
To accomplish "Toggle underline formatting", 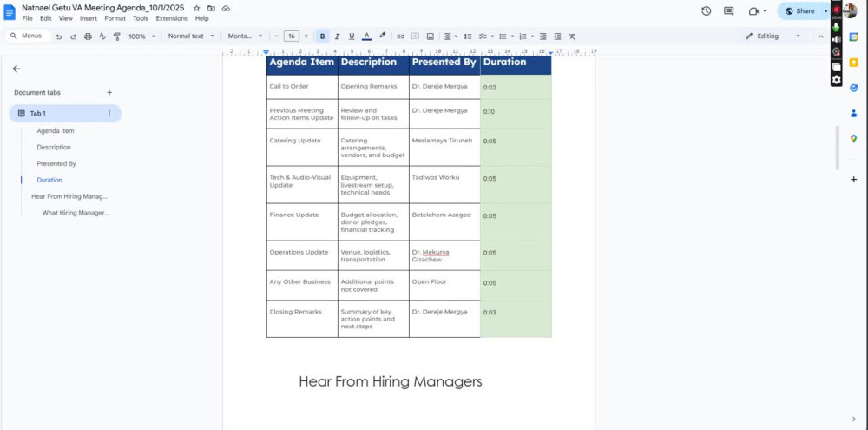I will point(352,36).
